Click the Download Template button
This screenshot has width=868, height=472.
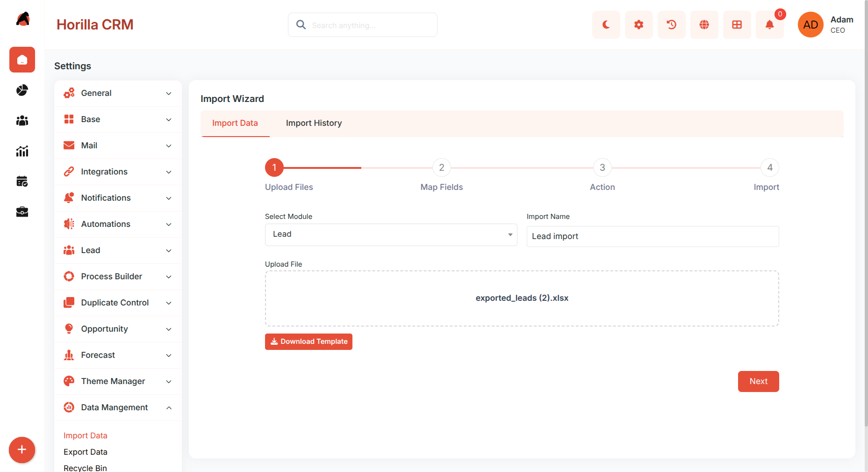308,341
